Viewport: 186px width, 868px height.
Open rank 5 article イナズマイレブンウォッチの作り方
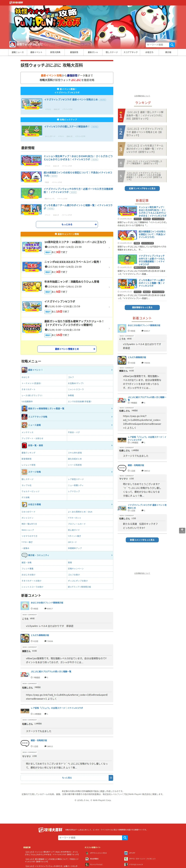click(x=142, y=176)
